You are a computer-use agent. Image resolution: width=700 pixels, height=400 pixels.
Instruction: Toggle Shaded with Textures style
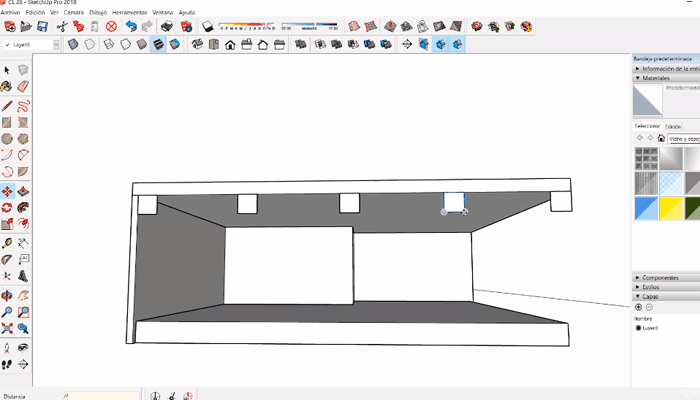[158, 44]
